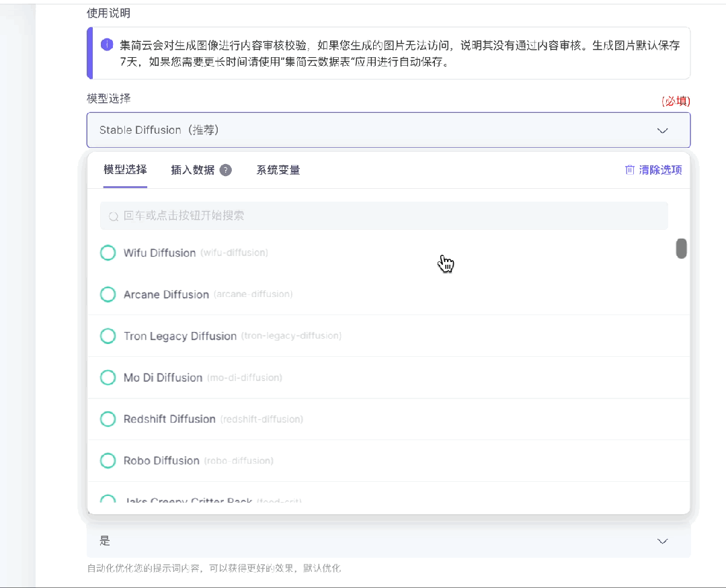The image size is (726, 588).
Task: Pick the Mo Di Diffusion radio button
Action: coord(108,378)
